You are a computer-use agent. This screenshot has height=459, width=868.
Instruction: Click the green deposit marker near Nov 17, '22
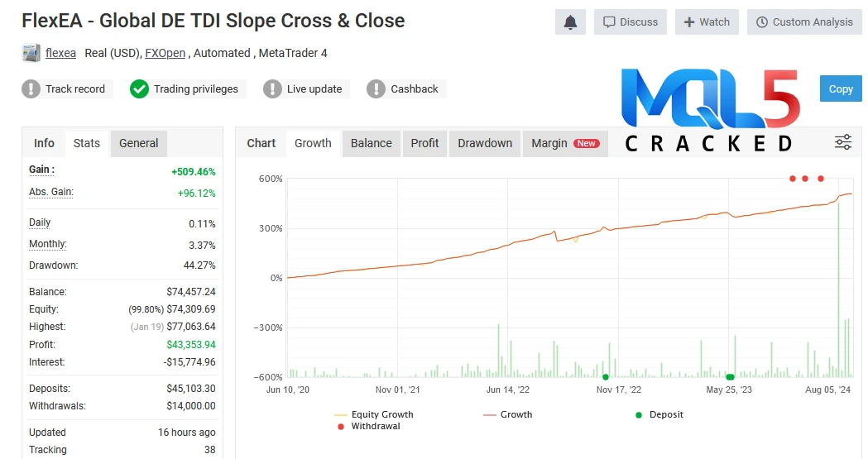point(606,377)
